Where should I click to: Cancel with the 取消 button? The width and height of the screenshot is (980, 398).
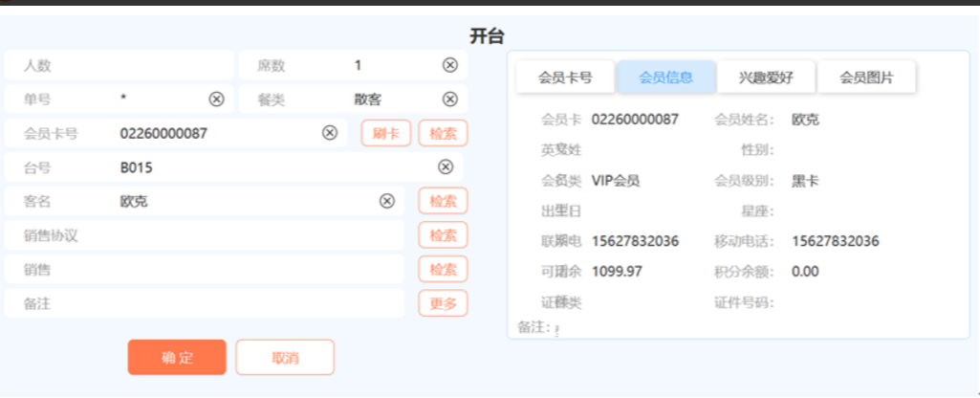click(285, 358)
